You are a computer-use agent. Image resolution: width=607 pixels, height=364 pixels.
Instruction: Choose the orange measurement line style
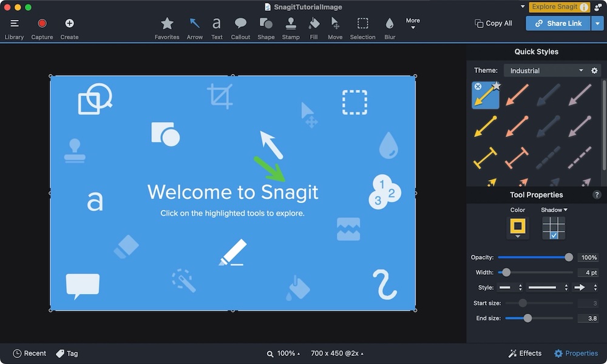(517, 158)
